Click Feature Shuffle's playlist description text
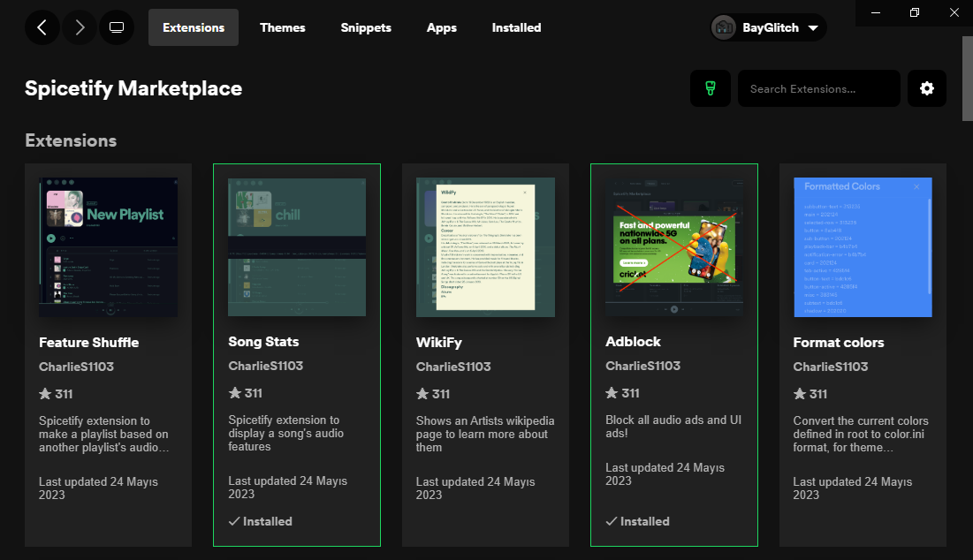Viewport: 973px width, 560px height. (103, 434)
